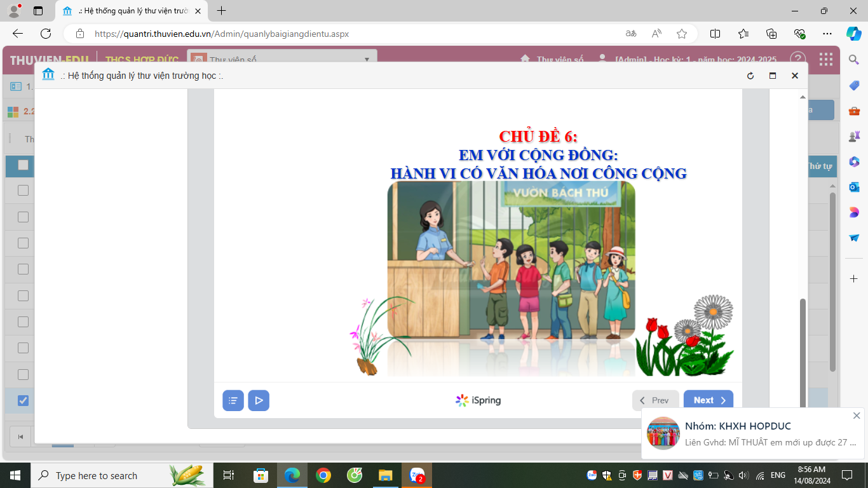Click the Admin user icon in header
The image size is (868, 488).
[x=602, y=59]
